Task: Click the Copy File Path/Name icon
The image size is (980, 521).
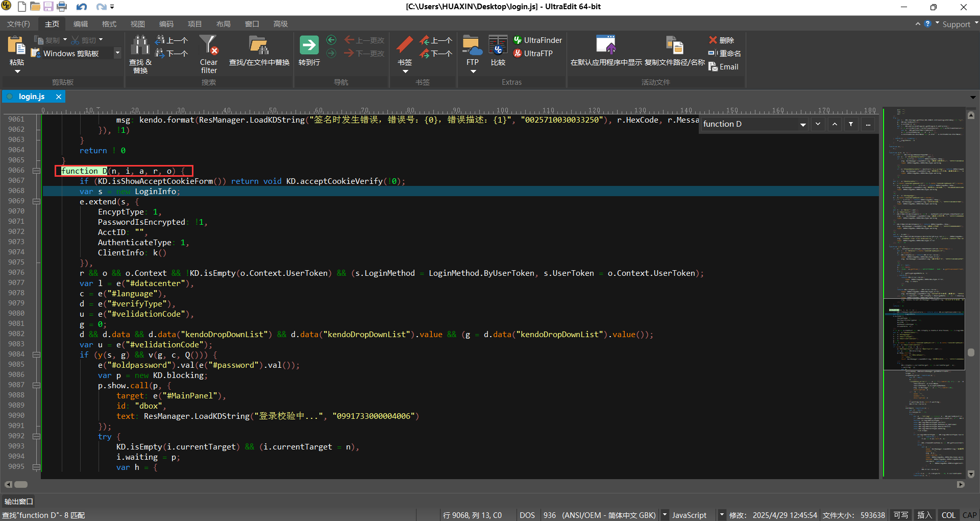Action: [674, 45]
